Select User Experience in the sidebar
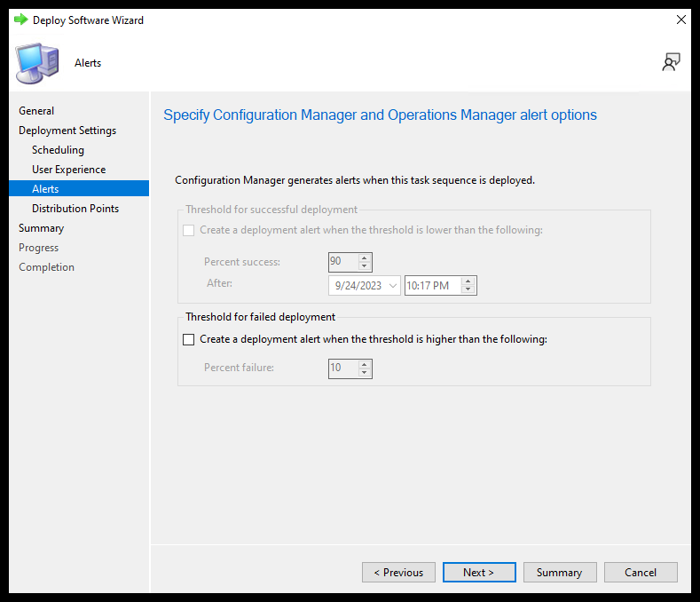The height and width of the screenshot is (602, 700). pos(68,170)
